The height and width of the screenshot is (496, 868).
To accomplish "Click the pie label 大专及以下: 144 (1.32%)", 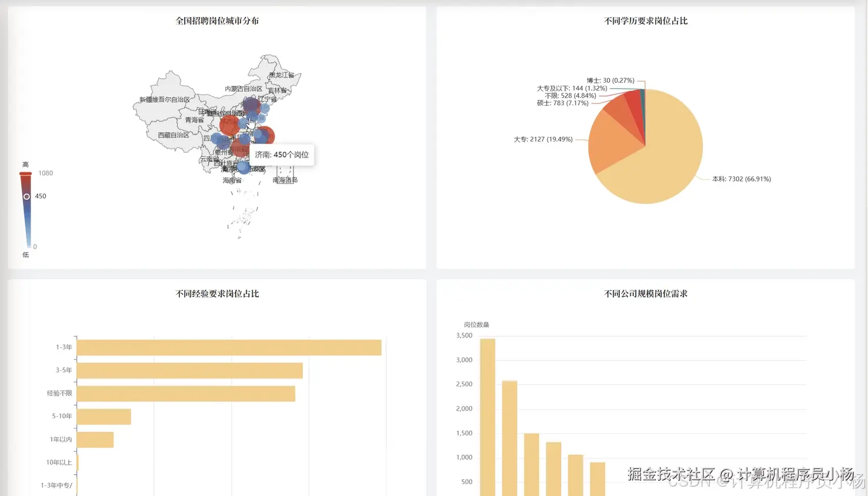I will click(572, 88).
